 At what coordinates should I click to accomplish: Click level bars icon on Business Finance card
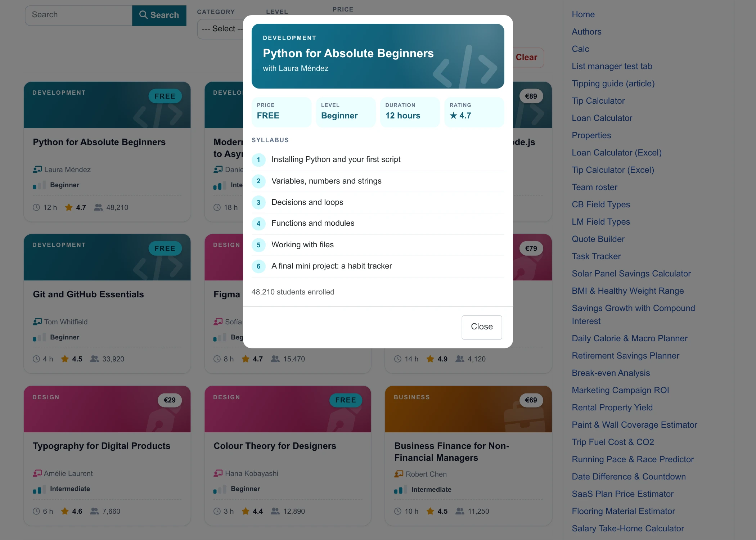(x=401, y=490)
